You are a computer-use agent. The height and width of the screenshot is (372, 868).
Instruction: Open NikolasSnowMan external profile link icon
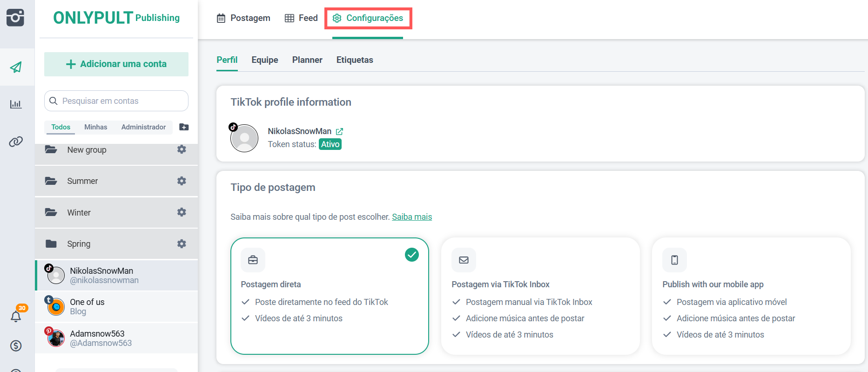point(339,131)
